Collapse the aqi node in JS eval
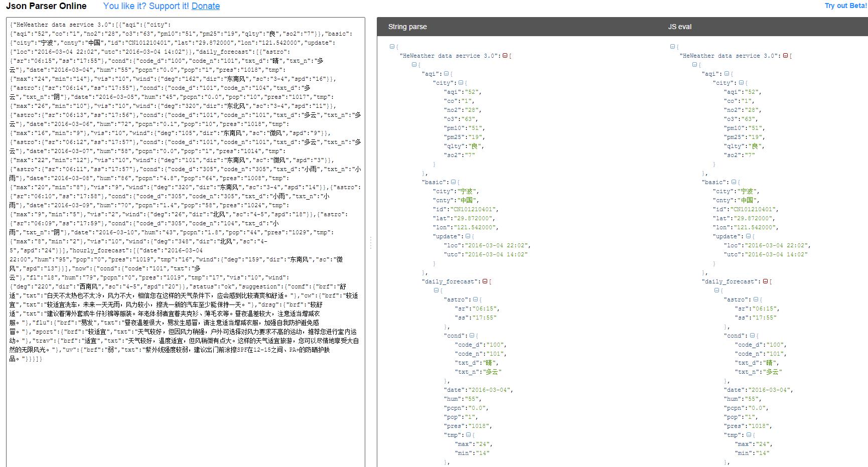Viewport: 868px width, 467px height. (726, 74)
